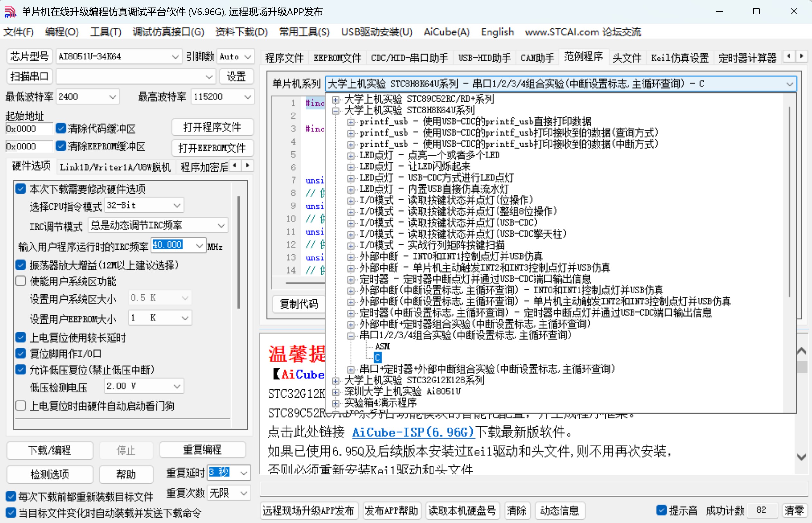Click the STC logo in the title bar
The image size is (812, 523).
(x=10, y=12)
